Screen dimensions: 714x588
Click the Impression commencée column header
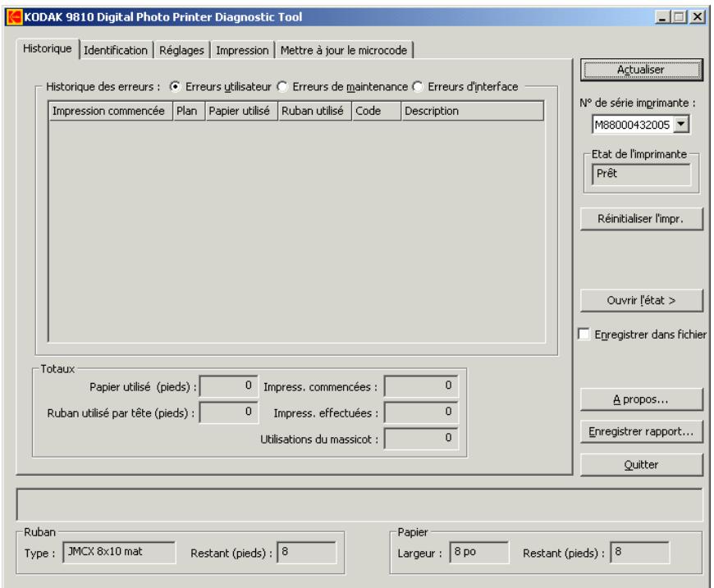coord(110,111)
